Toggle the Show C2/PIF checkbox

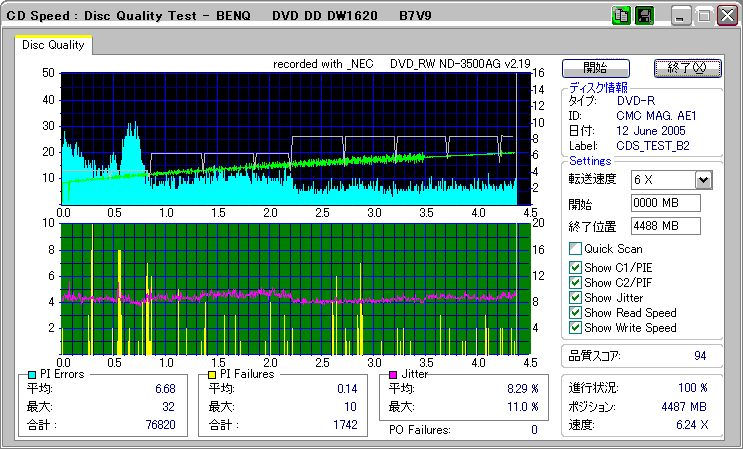pos(575,282)
